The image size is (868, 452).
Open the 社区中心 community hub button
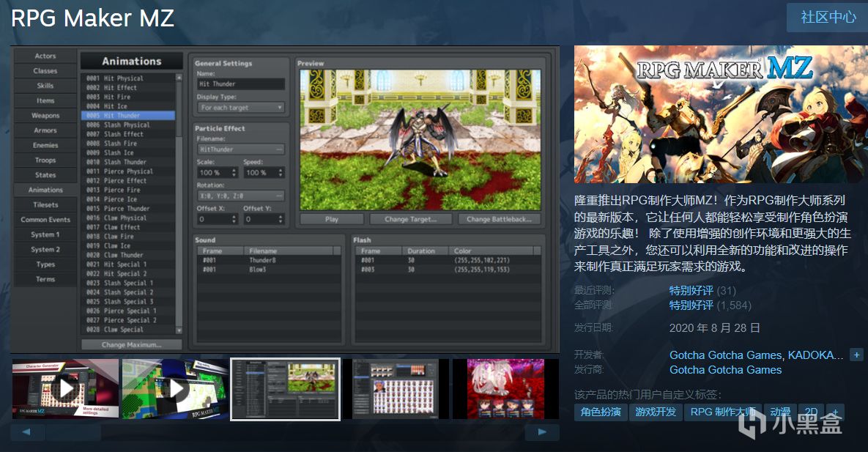828,17
